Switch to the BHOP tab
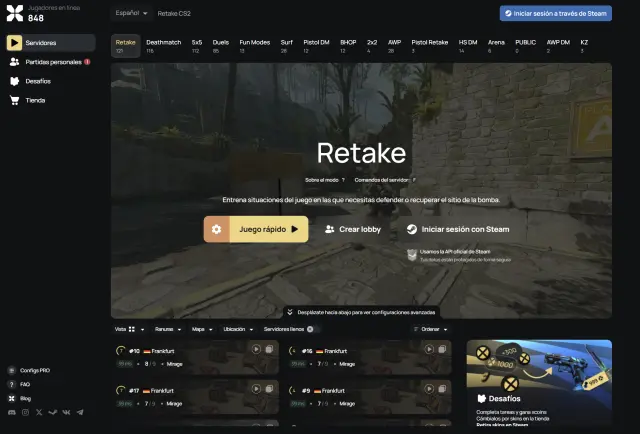This screenshot has height=434, width=640. [x=348, y=46]
